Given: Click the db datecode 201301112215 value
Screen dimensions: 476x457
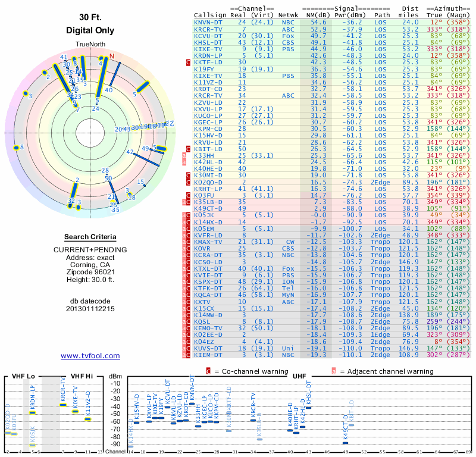Looking at the screenshot, I should pyautogui.click(x=90, y=309).
